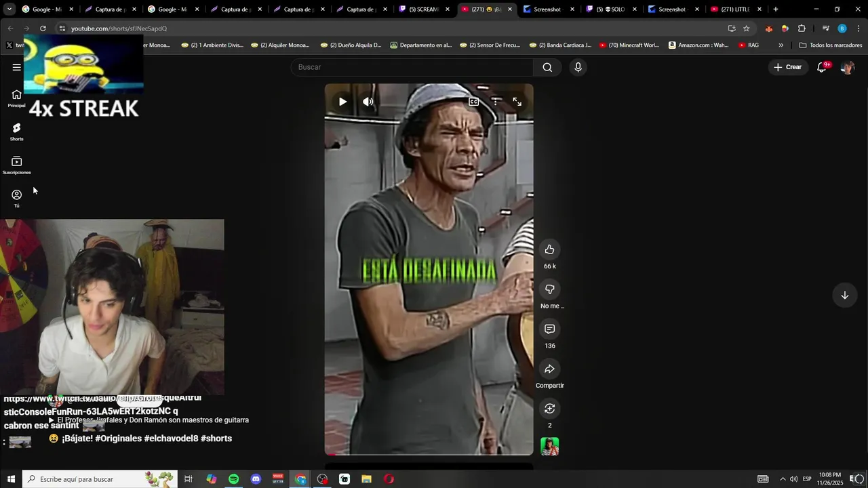Open Departamento en al bookmark

click(420, 45)
